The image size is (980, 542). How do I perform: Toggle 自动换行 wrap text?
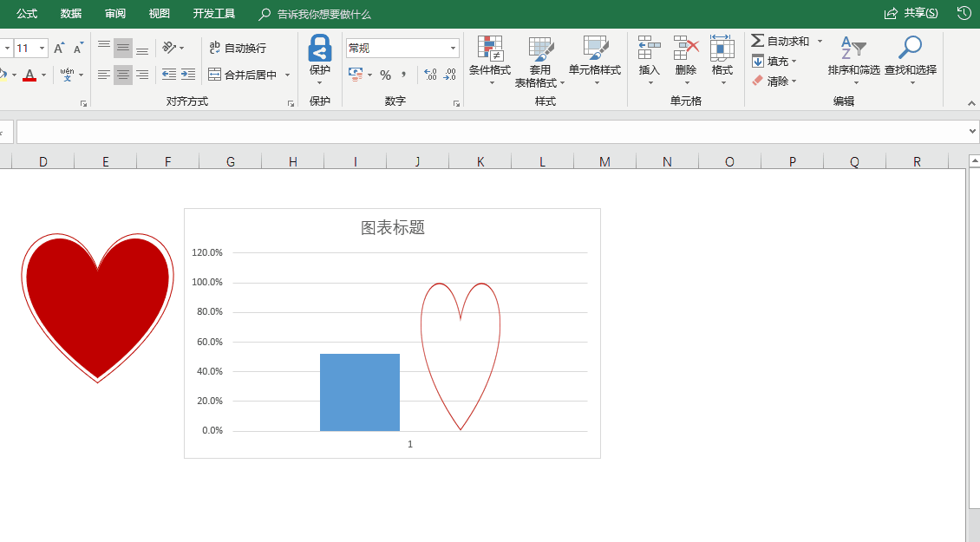click(236, 49)
